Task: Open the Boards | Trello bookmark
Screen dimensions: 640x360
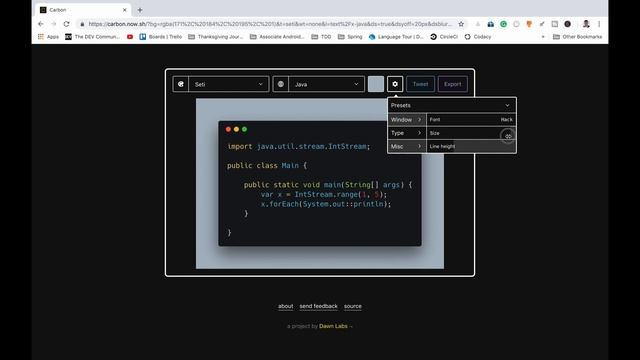Action: (x=160, y=37)
